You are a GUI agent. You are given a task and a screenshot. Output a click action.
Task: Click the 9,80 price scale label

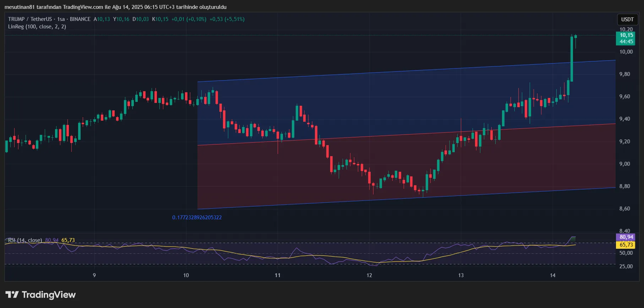coord(625,74)
